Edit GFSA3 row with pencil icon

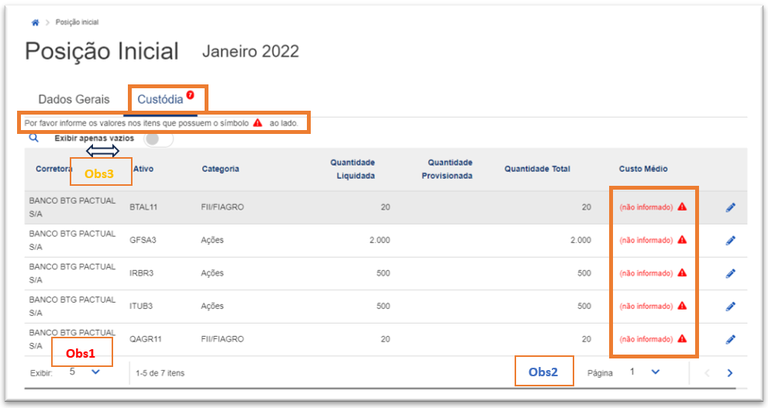730,240
